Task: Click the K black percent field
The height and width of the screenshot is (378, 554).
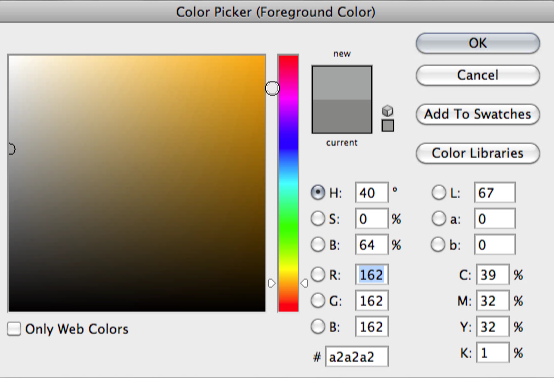Action: tap(493, 353)
